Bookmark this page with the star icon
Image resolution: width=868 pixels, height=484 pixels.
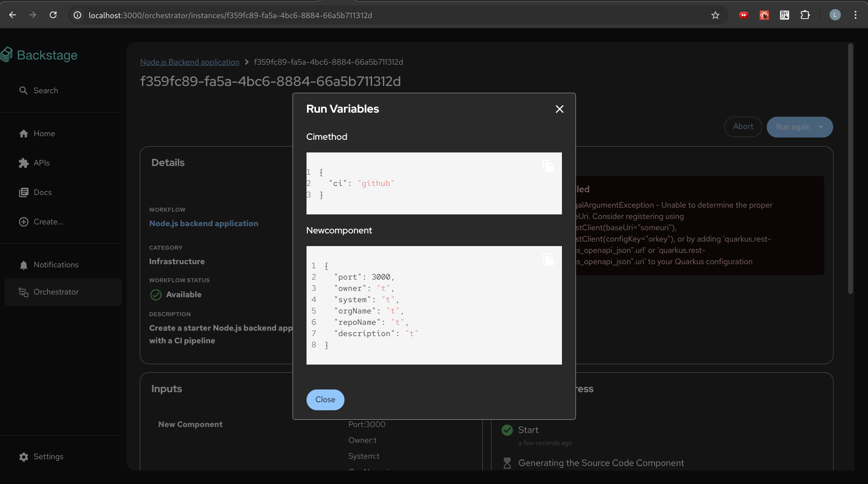pyautogui.click(x=715, y=15)
